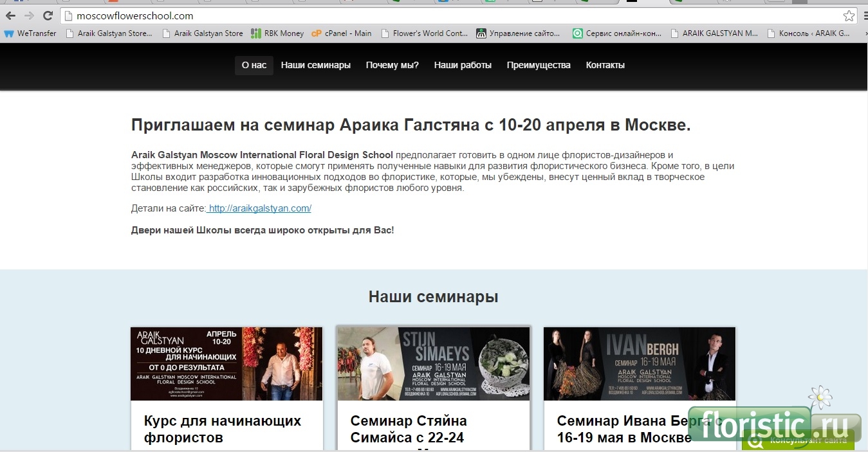868x452 pixels.
Task: Bookmark page with the star icon
Action: click(849, 15)
